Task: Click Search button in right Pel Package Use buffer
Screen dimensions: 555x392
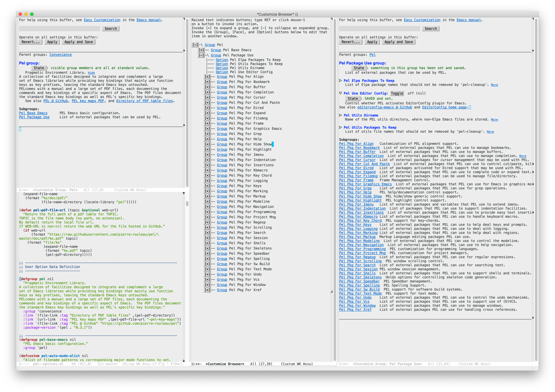Action: [431, 28]
